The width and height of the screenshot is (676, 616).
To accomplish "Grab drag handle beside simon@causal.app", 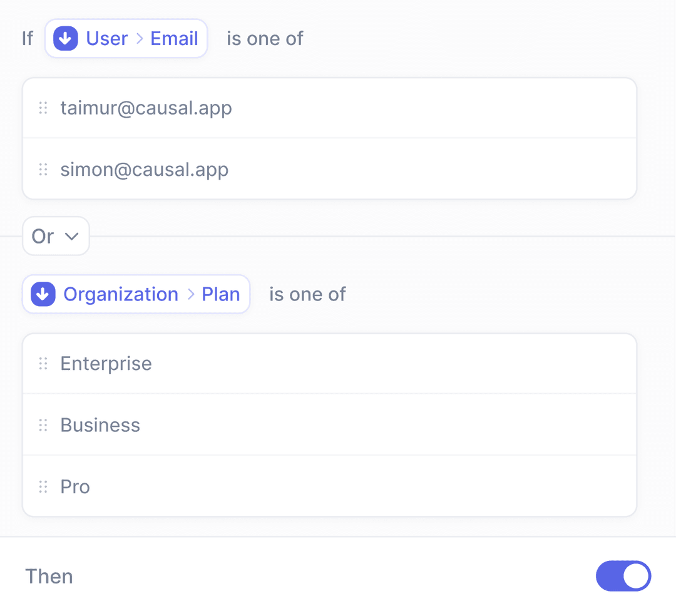I will pyautogui.click(x=43, y=170).
